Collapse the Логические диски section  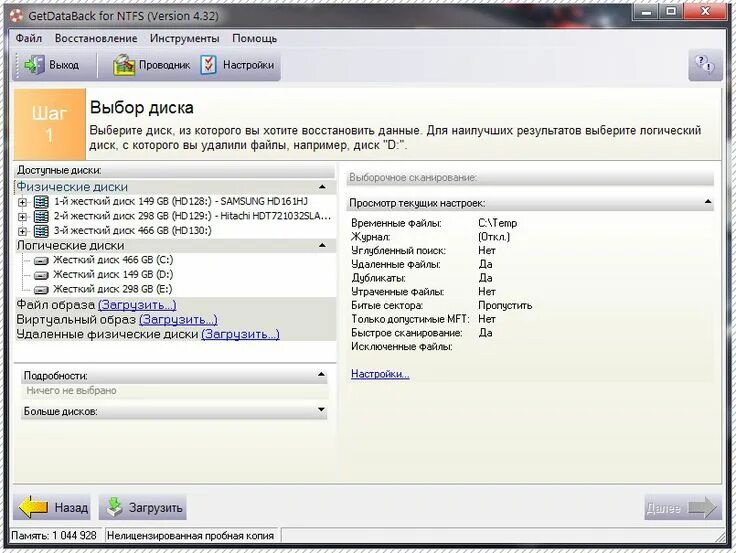[x=322, y=246]
